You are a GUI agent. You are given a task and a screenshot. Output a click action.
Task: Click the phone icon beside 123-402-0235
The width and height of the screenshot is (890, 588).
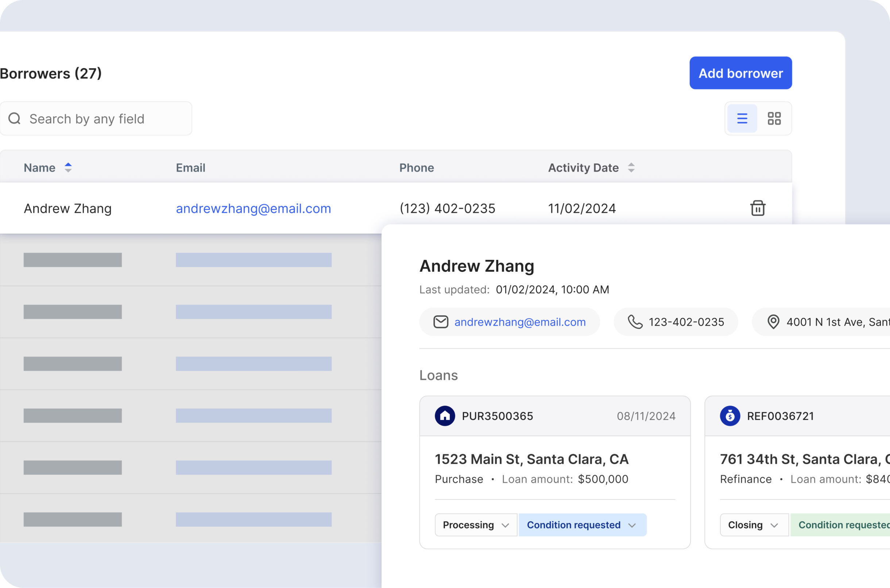tap(635, 322)
